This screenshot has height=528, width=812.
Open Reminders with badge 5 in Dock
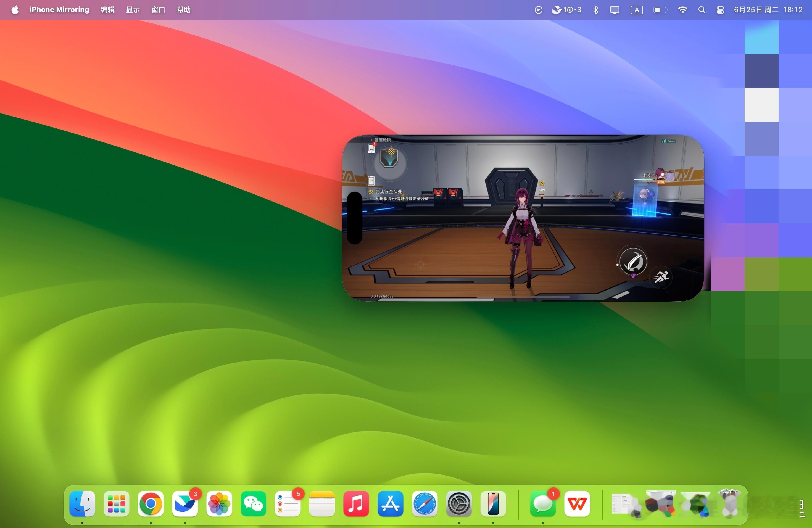tap(288, 503)
